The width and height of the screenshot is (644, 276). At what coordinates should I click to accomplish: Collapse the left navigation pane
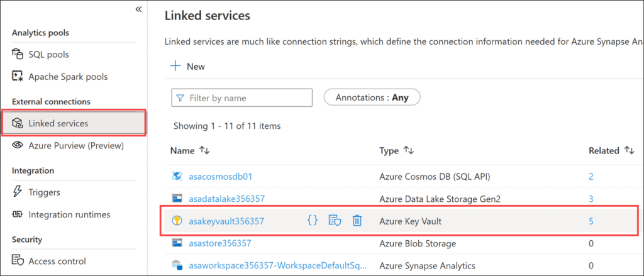pos(138,9)
